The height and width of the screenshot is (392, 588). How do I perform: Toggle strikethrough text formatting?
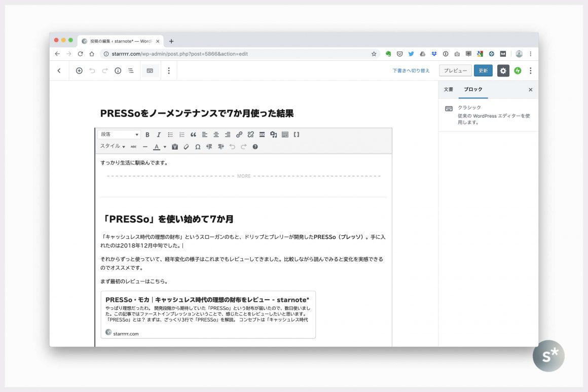coord(133,147)
